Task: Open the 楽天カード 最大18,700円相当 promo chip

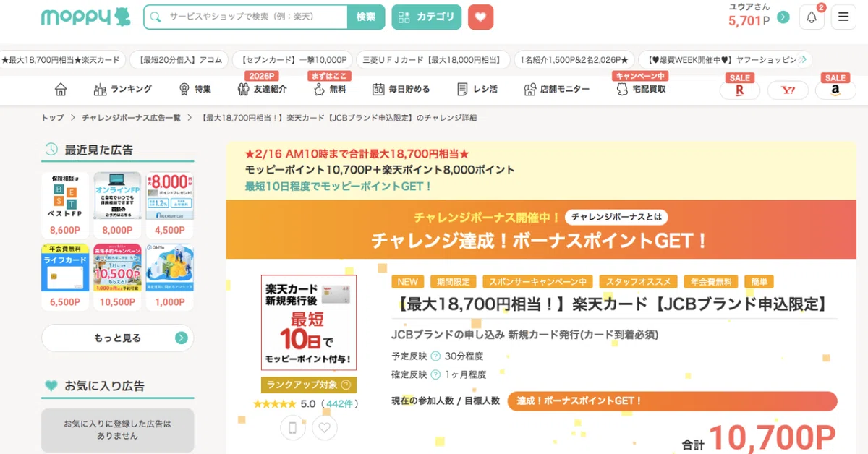Action: [x=63, y=60]
